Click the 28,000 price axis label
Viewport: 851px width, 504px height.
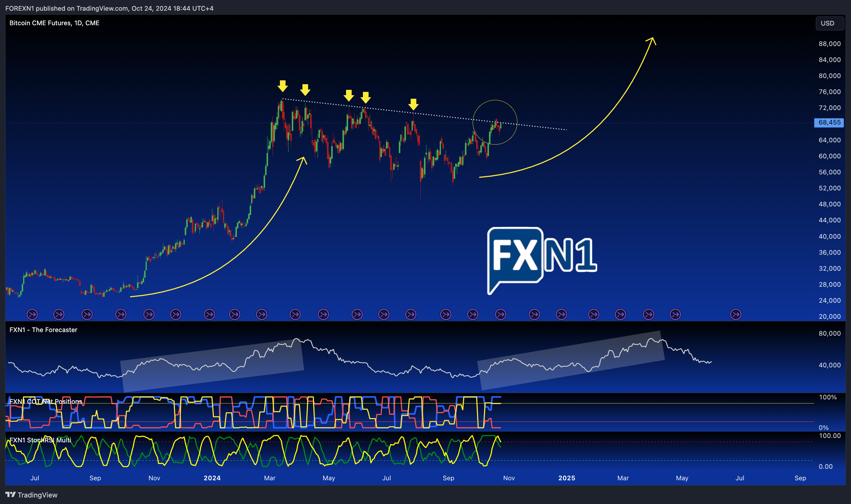coord(830,285)
